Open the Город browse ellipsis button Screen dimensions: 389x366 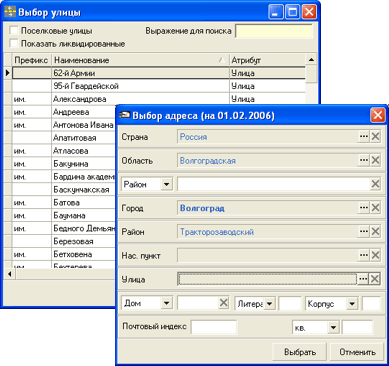point(364,208)
